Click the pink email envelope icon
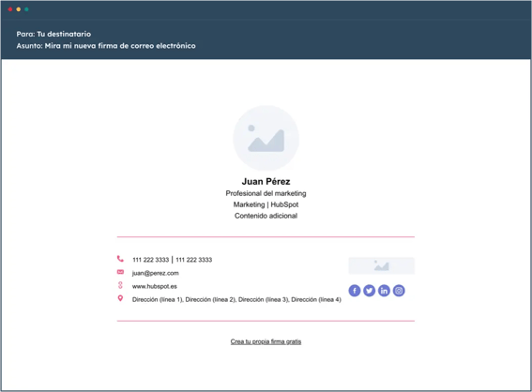Viewport: 532px width, 392px height. point(120,272)
